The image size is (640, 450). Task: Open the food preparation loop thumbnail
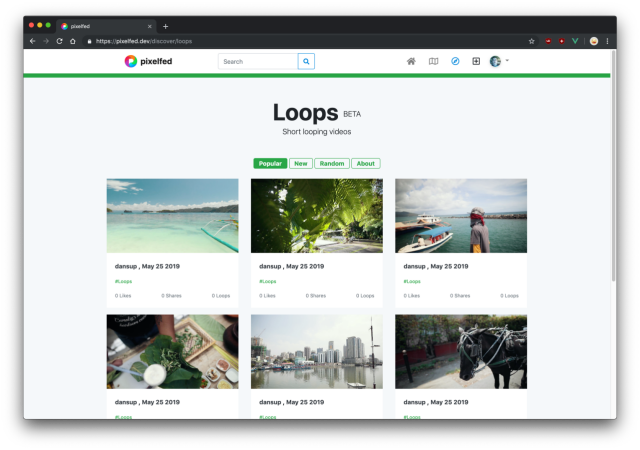(x=173, y=352)
